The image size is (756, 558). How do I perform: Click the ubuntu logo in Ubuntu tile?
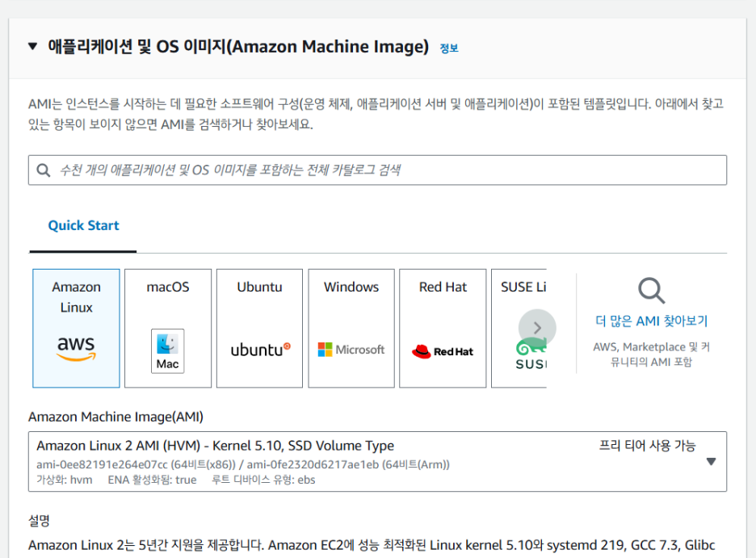[260, 350]
